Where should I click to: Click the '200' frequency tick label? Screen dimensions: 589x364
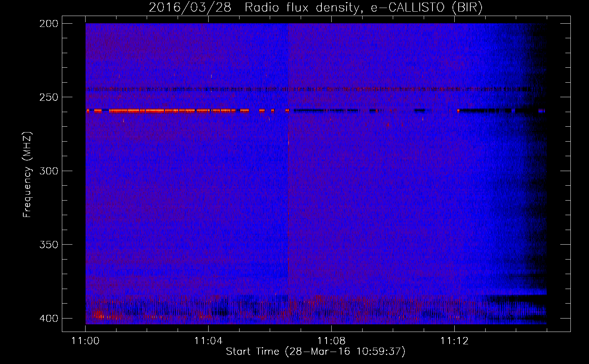49,23
